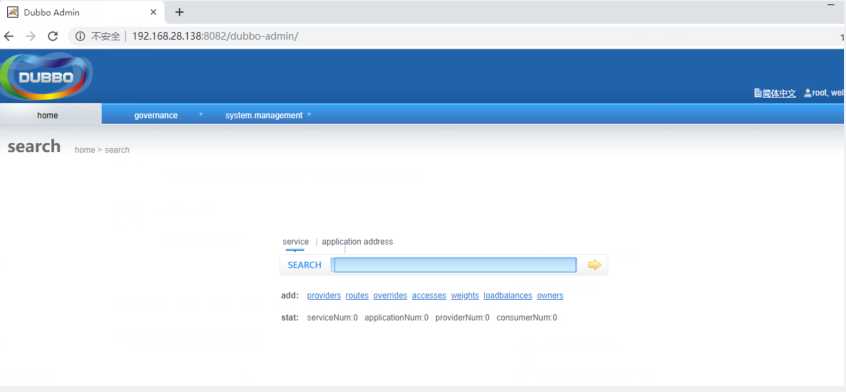The width and height of the screenshot is (846, 392).
Task: Open the loadbalances add link
Action: pyautogui.click(x=508, y=295)
